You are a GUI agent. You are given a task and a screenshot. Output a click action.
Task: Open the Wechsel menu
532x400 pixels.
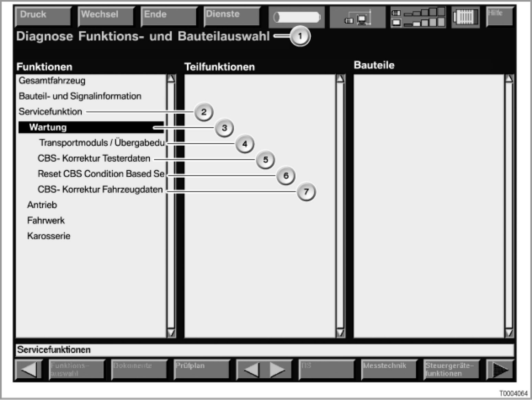click(106, 16)
